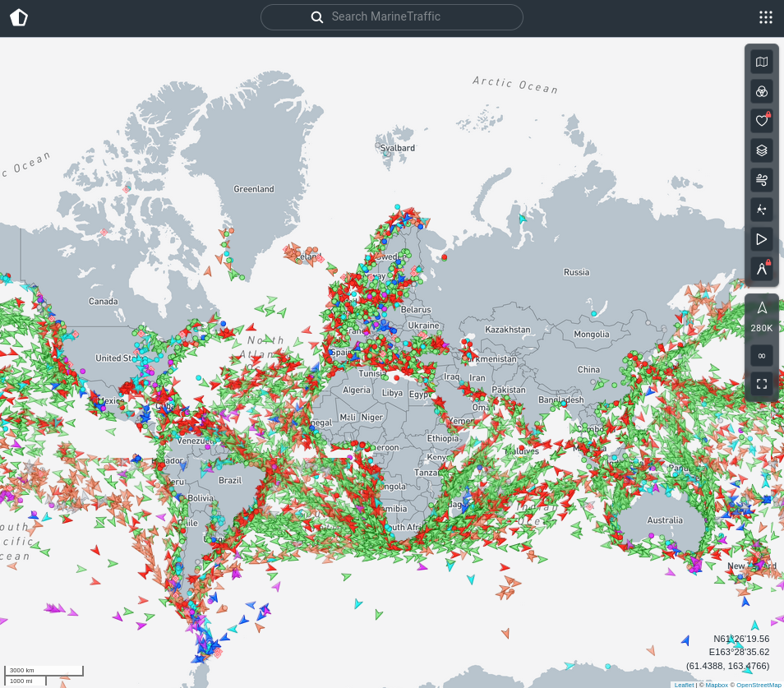Click the Leaflet attribution link

[684, 684]
